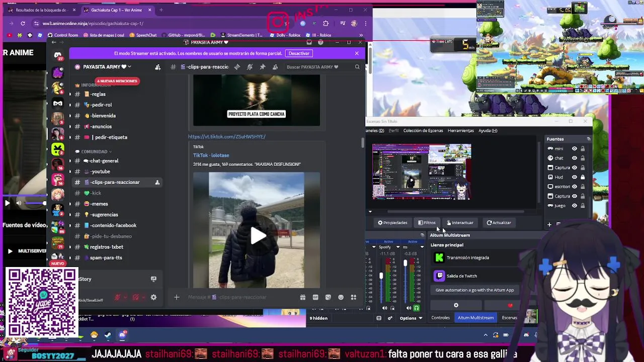
Task: Click the Actualizar button in OBS
Action: click(x=499, y=223)
